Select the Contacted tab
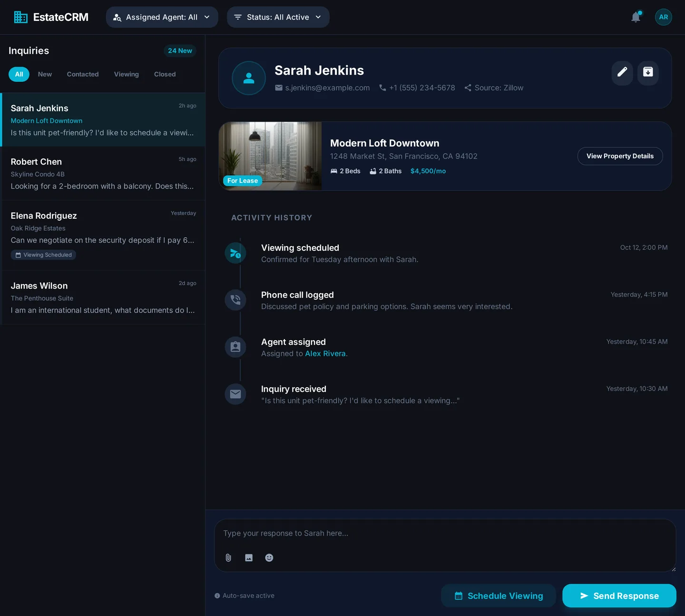Image resolution: width=685 pixels, height=616 pixels. (x=82, y=74)
